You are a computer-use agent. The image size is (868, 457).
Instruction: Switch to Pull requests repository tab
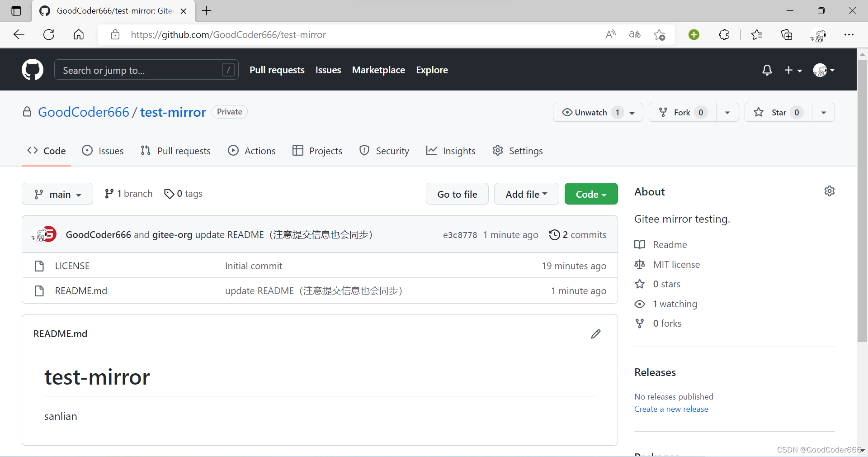coord(175,151)
